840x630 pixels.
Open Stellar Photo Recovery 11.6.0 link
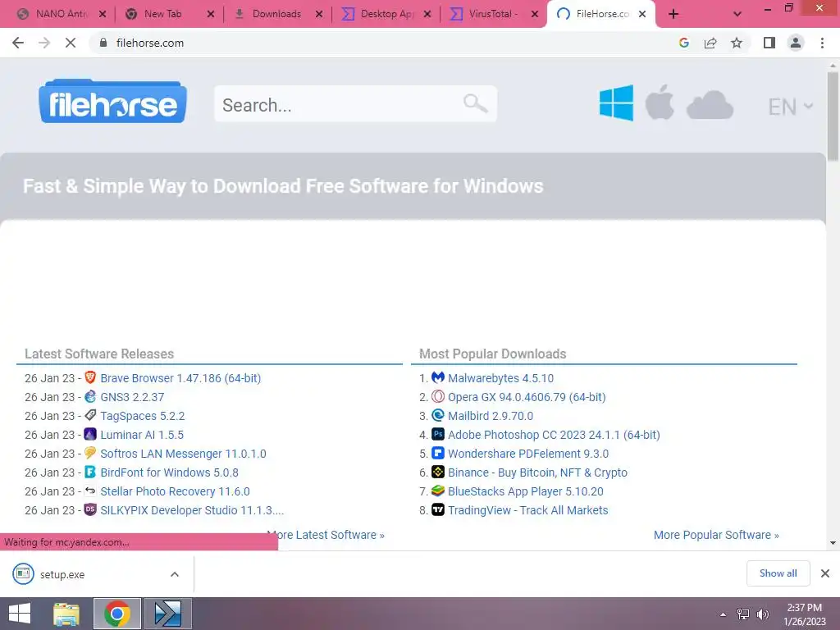176,491
